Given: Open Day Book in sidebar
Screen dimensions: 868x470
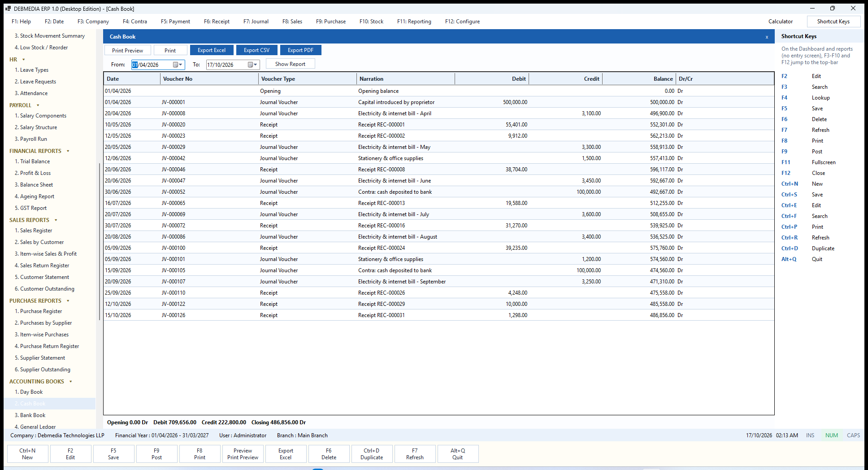Looking at the screenshot, I should pyautogui.click(x=29, y=392).
